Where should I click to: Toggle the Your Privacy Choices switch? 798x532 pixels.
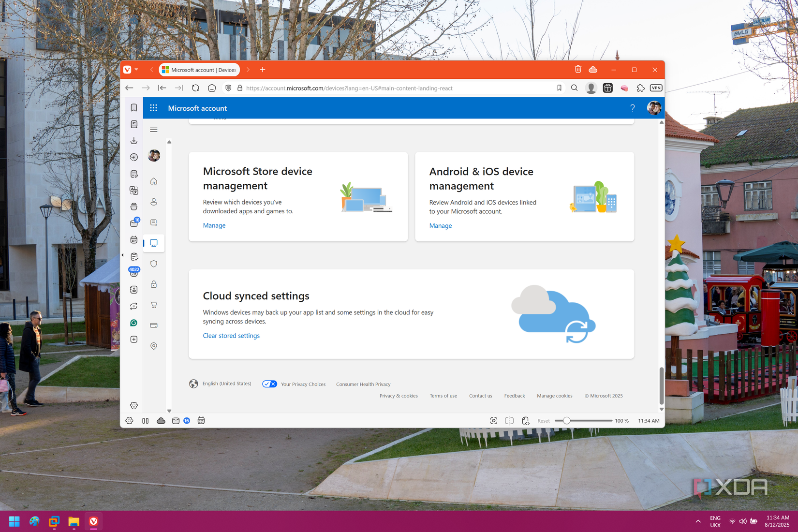tap(269, 384)
